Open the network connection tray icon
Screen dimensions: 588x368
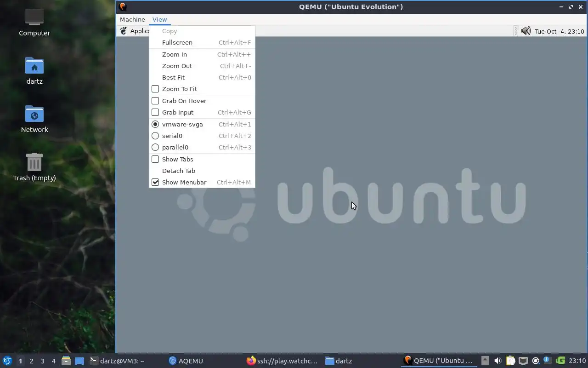pyautogui.click(x=523, y=361)
